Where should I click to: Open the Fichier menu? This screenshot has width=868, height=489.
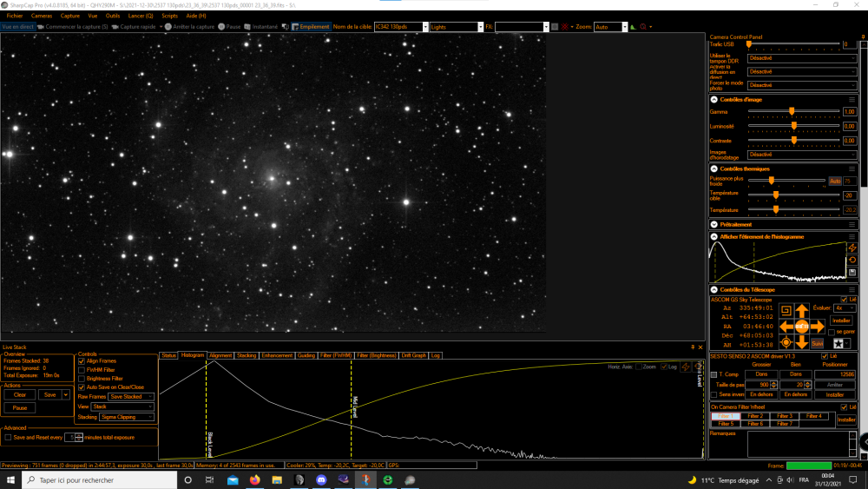click(x=15, y=16)
